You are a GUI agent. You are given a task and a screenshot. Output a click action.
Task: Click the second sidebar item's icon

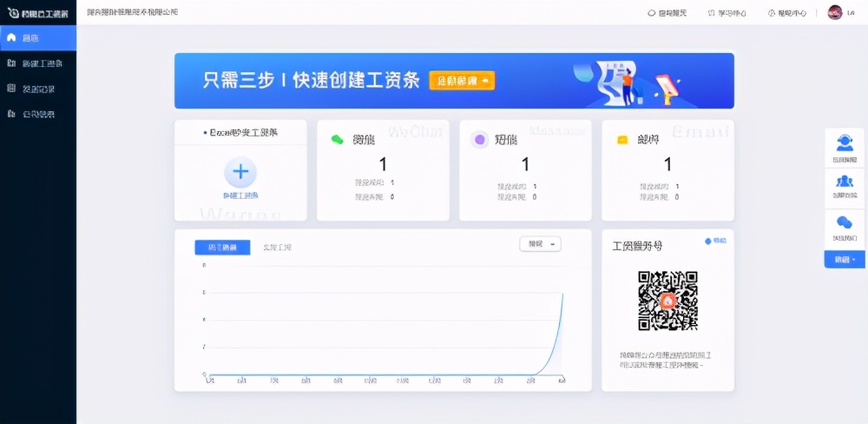(11, 63)
